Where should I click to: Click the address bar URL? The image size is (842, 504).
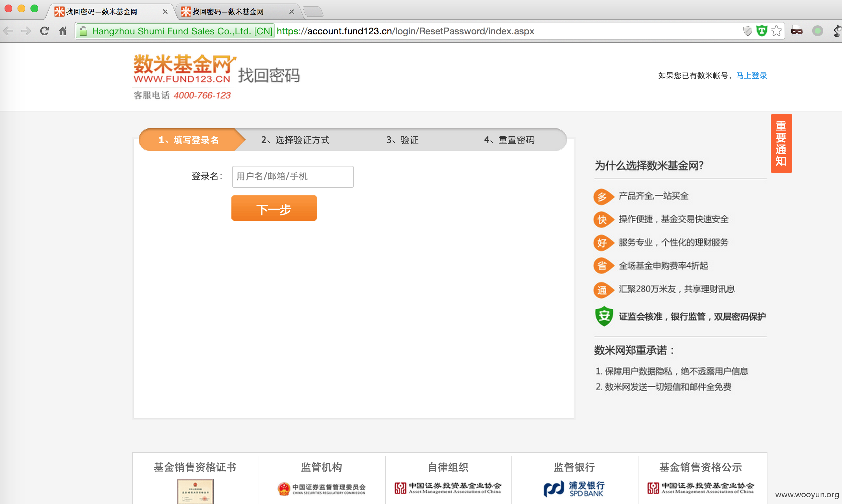click(x=405, y=31)
